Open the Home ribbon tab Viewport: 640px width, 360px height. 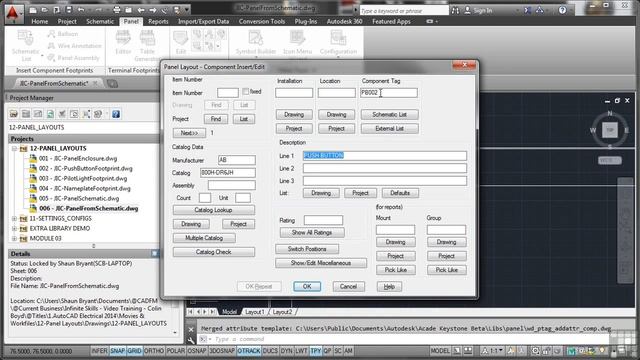40,21
